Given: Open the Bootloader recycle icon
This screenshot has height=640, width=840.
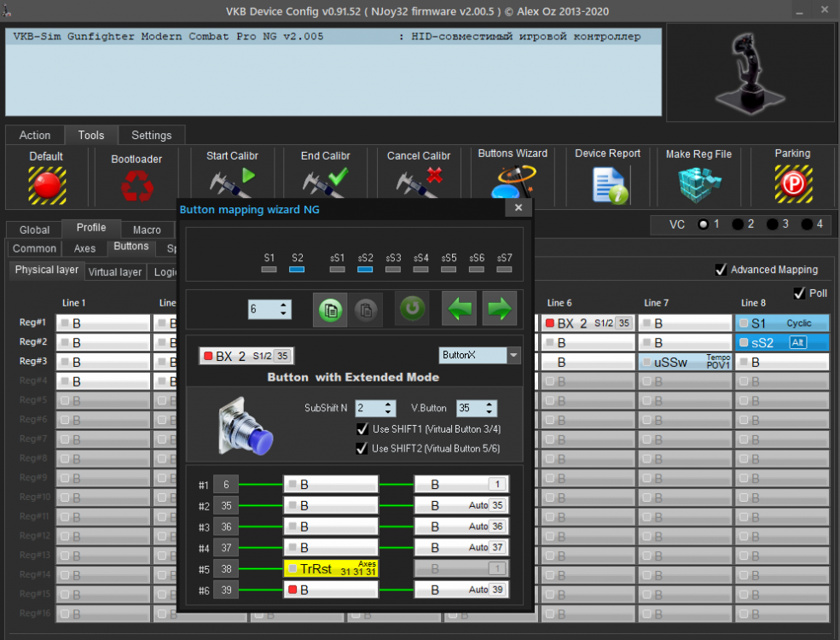Looking at the screenshot, I should click(136, 185).
